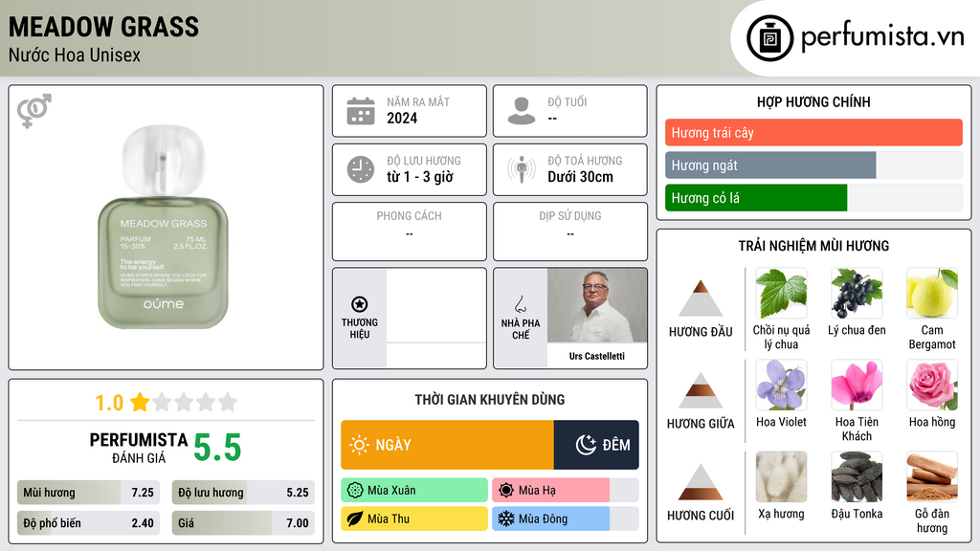Click the Giá 7.00 score bar

point(243,523)
